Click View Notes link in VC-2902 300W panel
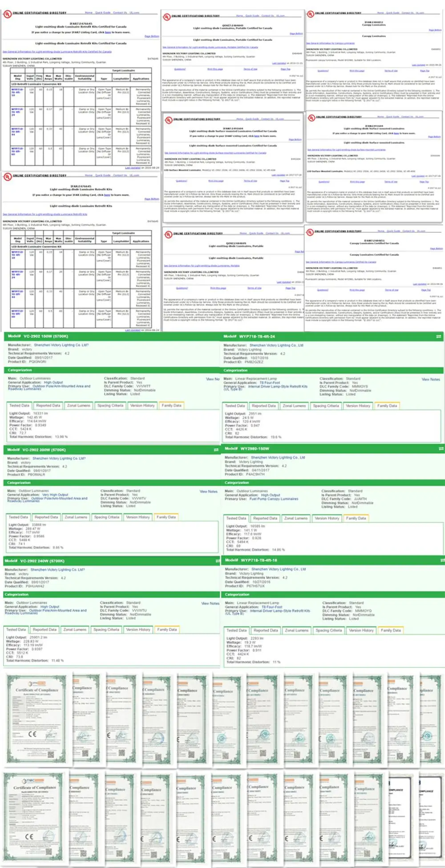The image size is (445, 868). [x=208, y=491]
